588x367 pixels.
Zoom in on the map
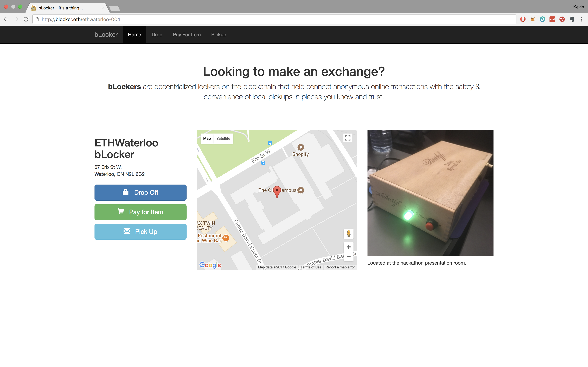348,247
